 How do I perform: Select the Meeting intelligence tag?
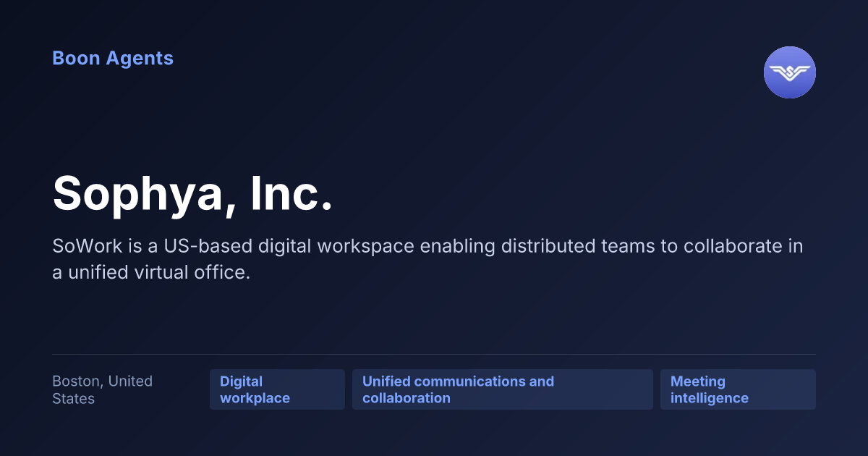point(738,389)
